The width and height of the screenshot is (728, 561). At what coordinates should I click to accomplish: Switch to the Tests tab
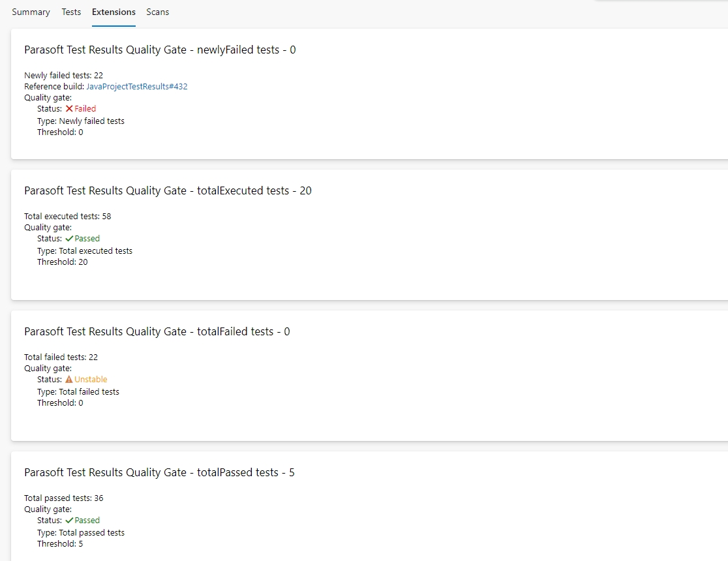pyautogui.click(x=71, y=12)
